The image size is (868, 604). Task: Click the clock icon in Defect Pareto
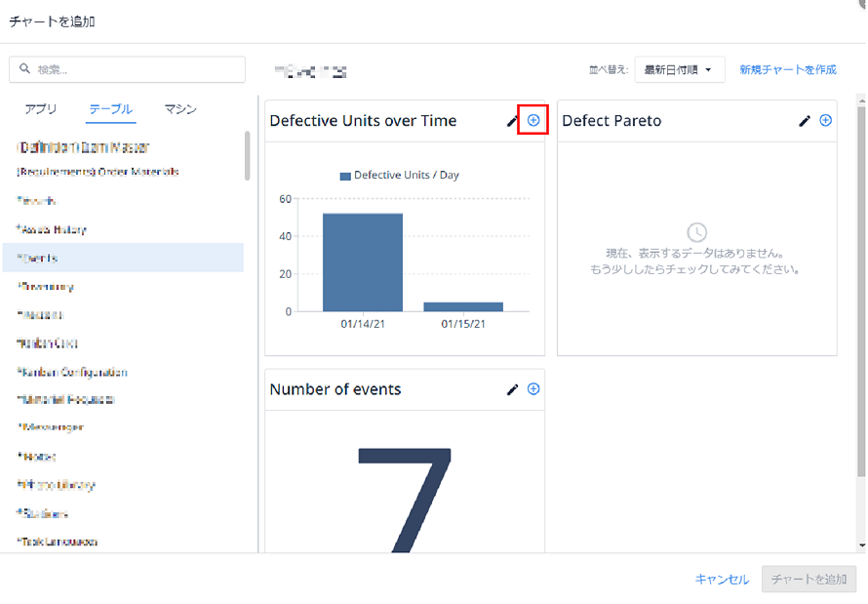pos(696,232)
